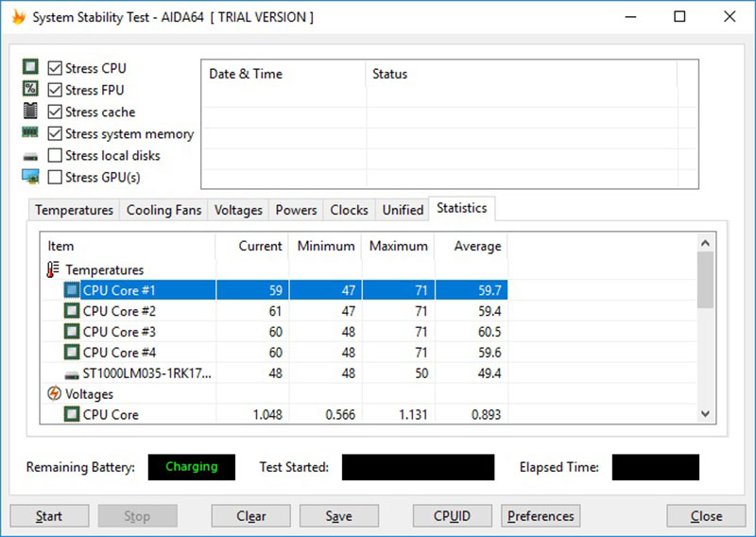Uncheck the Stress system memory checkbox
The width and height of the screenshot is (756, 537).
pos(55,133)
